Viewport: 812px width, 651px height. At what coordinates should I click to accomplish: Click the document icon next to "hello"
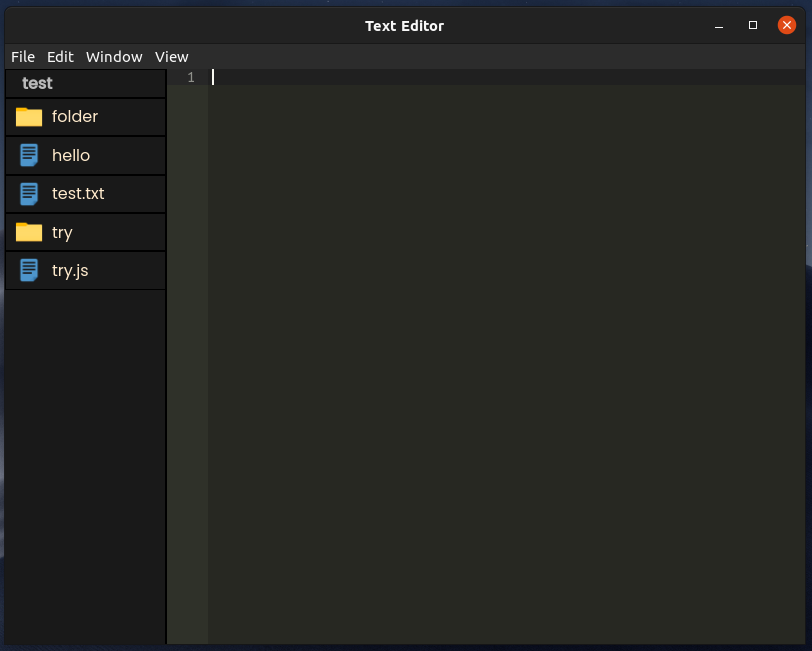point(28,155)
